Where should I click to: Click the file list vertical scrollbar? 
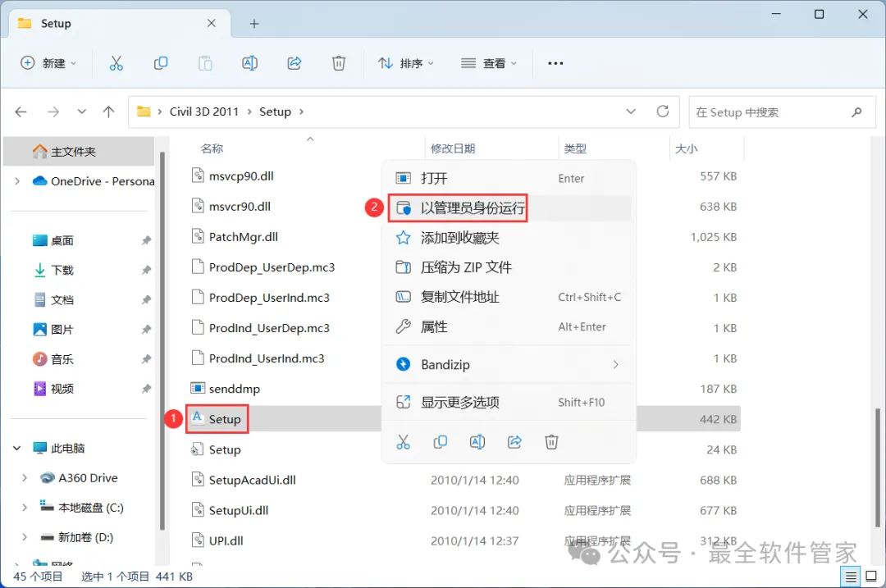pos(878,467)
